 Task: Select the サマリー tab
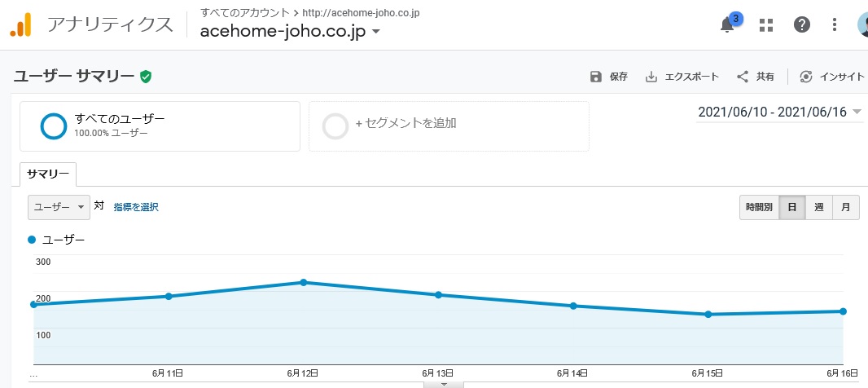[x=48, y=174]
